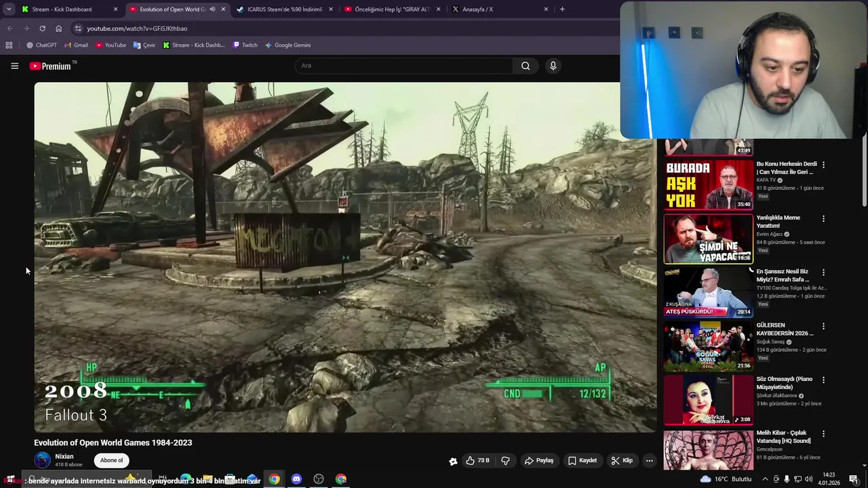Focus the YouTube Ara search box

coord(404,66)
